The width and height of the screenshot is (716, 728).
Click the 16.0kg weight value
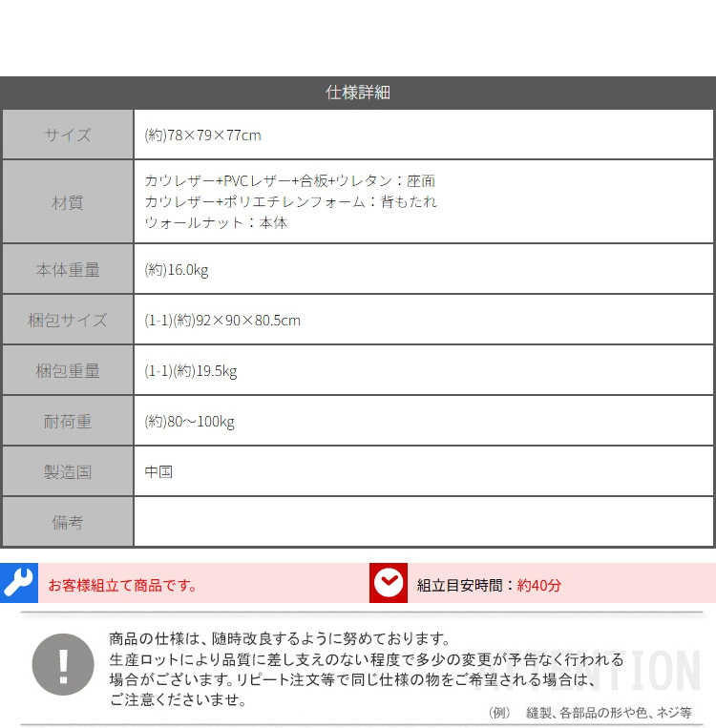(x=177, y=270)
